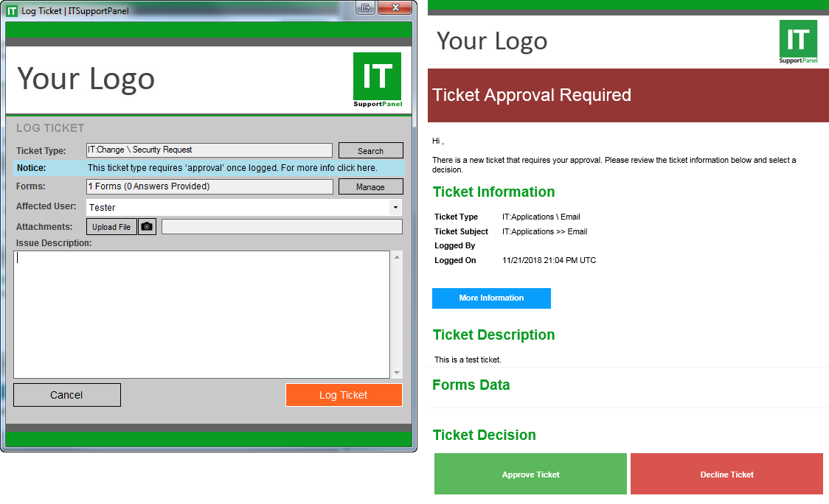Approve the ticket with the green button
The width and height of the screenshot is (829, 504).
[x=530, y=474]
